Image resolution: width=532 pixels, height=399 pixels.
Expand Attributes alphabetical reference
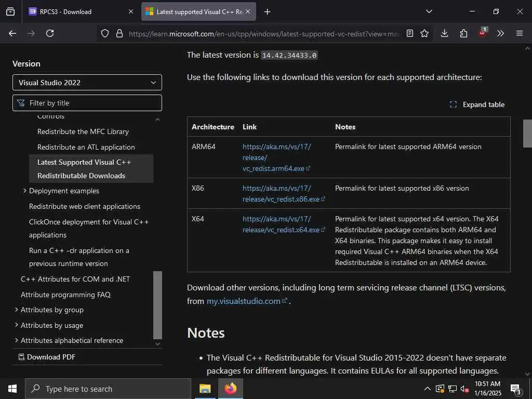point(16,340)
